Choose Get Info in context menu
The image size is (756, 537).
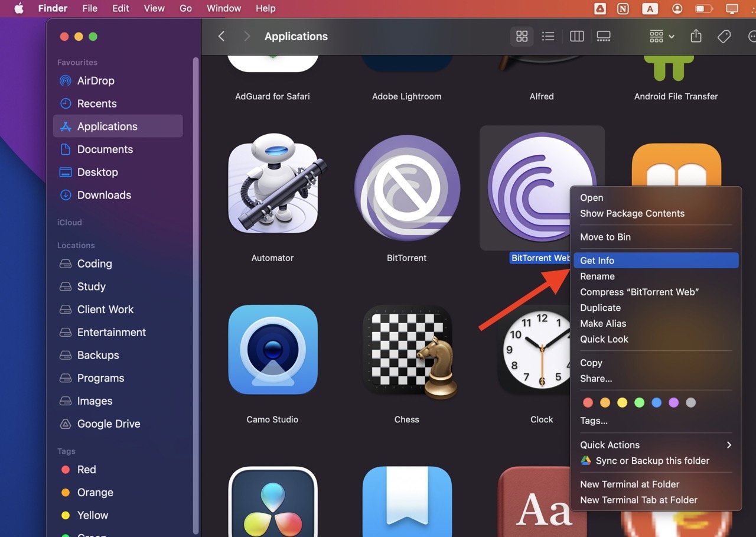pyautogui.click(x=656, y=261)
